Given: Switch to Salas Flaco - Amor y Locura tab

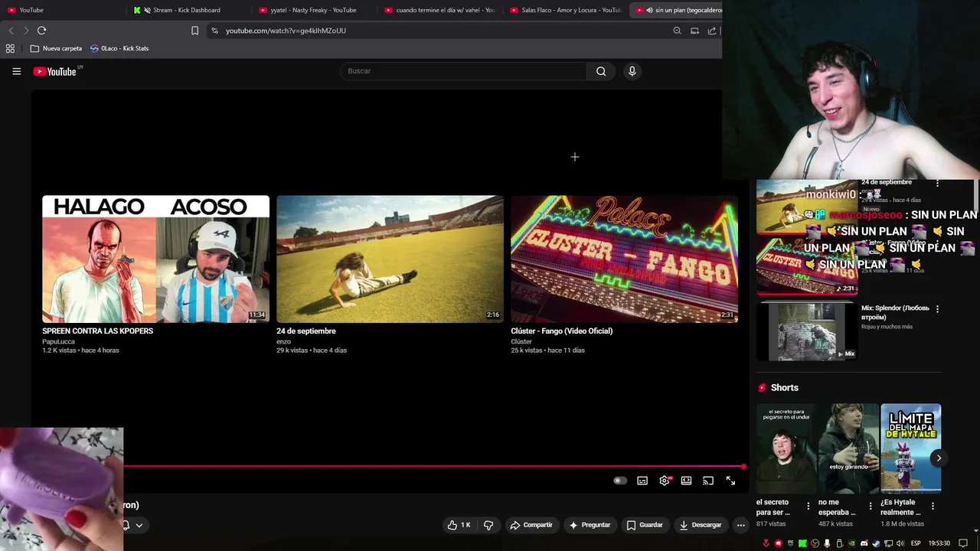Looking at the screenshot, I should point(563,10).
